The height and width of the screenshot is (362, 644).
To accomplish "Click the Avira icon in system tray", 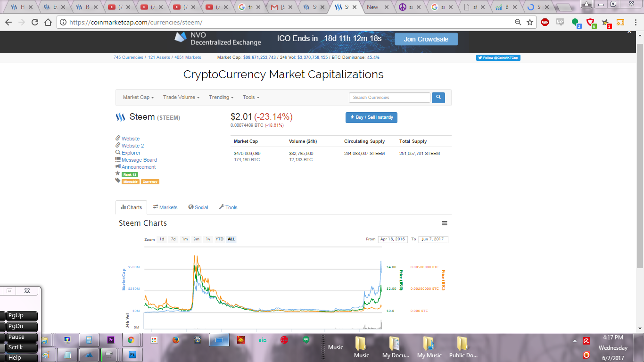I will tap(586, 341).
